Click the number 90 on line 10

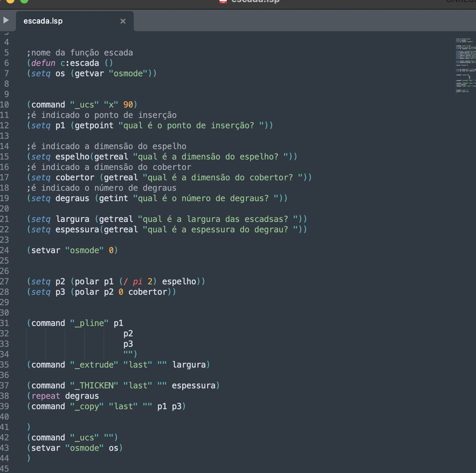click(128, 105)
